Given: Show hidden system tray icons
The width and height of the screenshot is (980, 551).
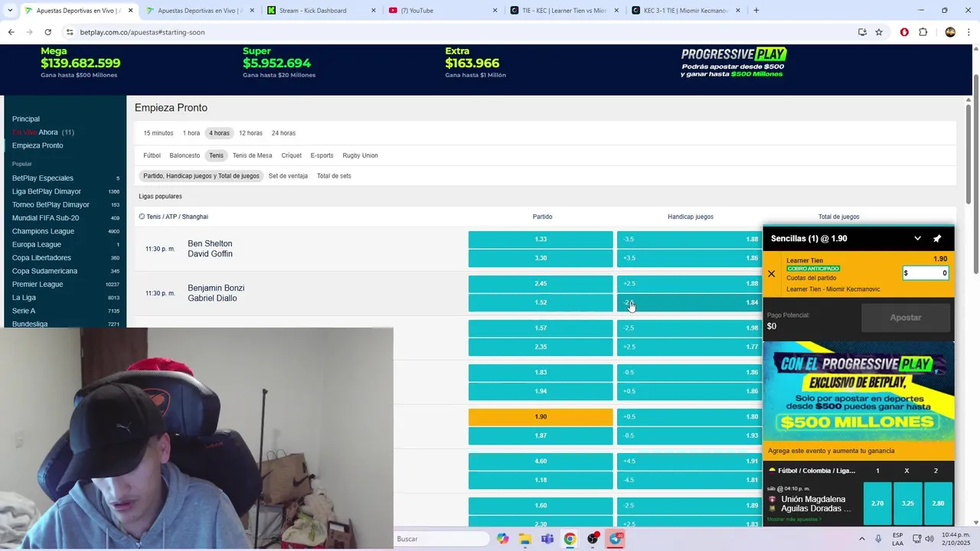Looking at the screenshot, I should coord(861,539).
